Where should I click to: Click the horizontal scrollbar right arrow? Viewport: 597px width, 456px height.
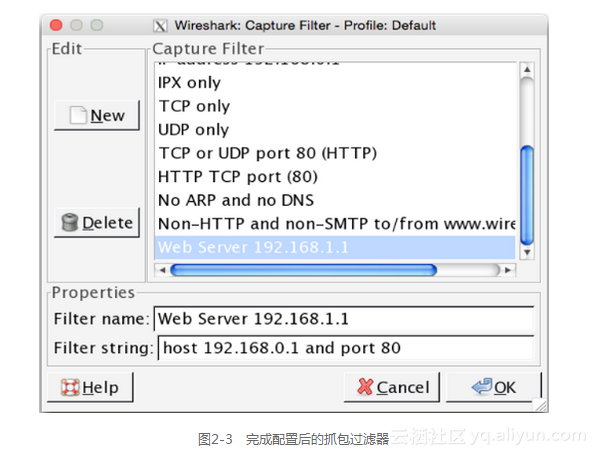[508, 270]
